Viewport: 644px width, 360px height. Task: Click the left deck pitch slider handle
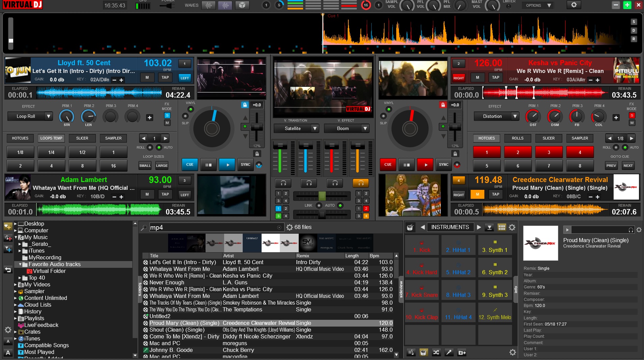(x=257, y=127)
